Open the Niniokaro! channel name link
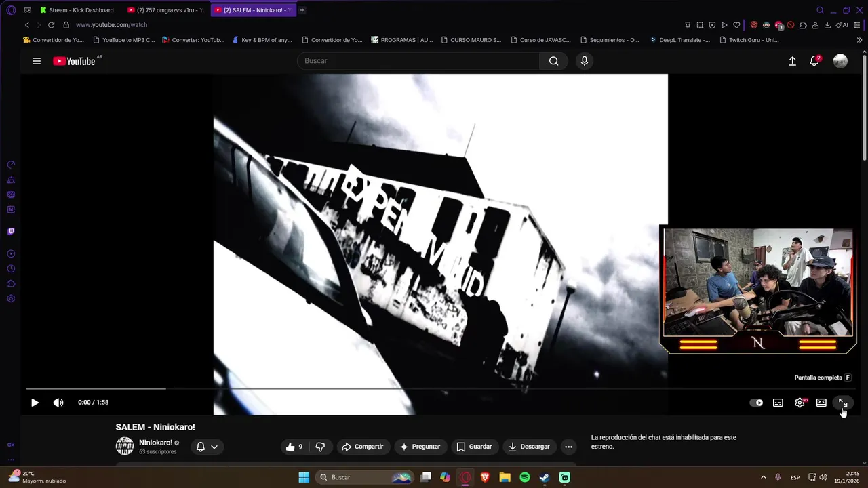Screen dimensions: 868x488 coord(155,443)
